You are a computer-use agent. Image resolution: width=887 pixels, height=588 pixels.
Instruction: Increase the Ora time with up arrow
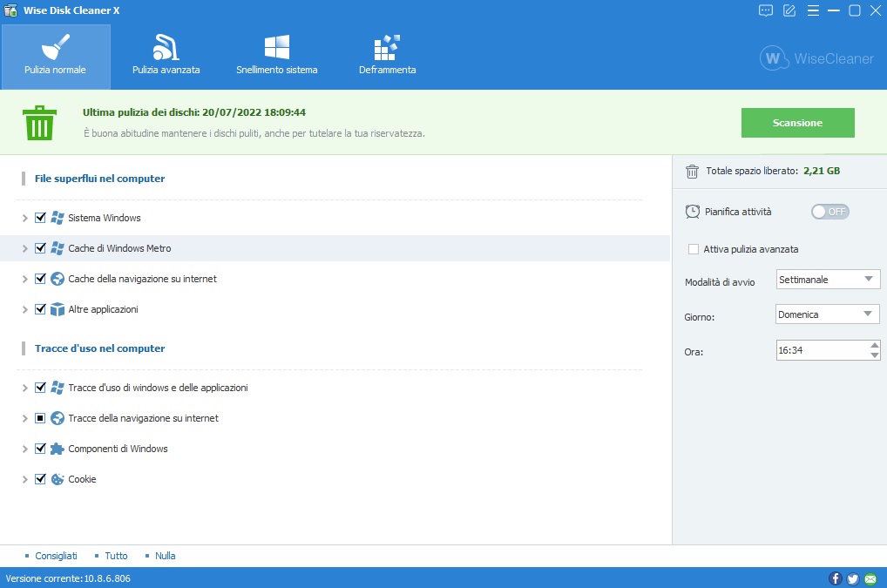point(875,345)
